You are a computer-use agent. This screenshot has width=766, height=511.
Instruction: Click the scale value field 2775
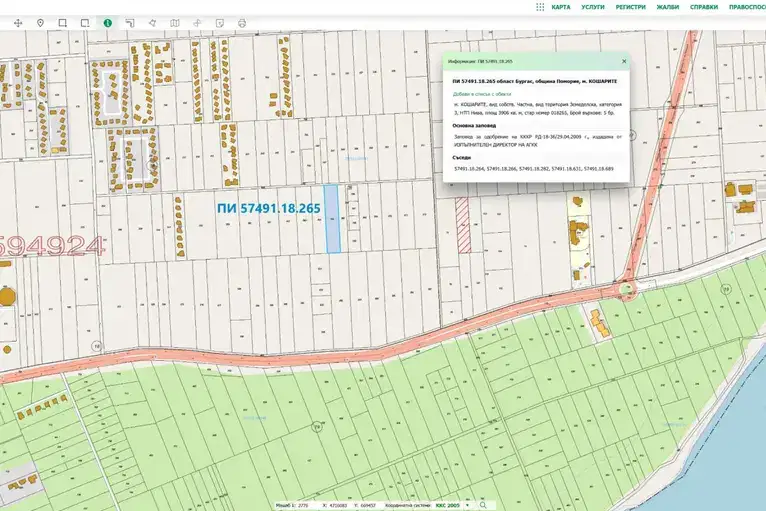coord(303,505)
